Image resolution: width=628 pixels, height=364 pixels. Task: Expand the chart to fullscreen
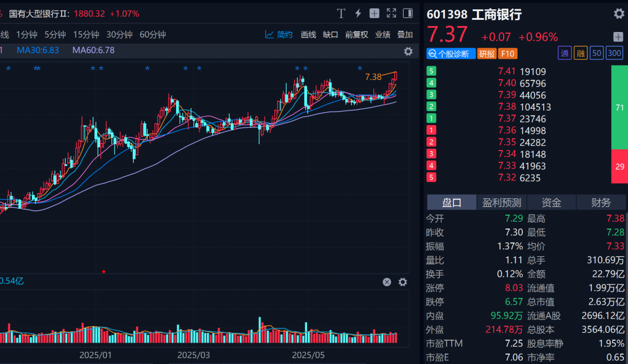coord(391,13)
